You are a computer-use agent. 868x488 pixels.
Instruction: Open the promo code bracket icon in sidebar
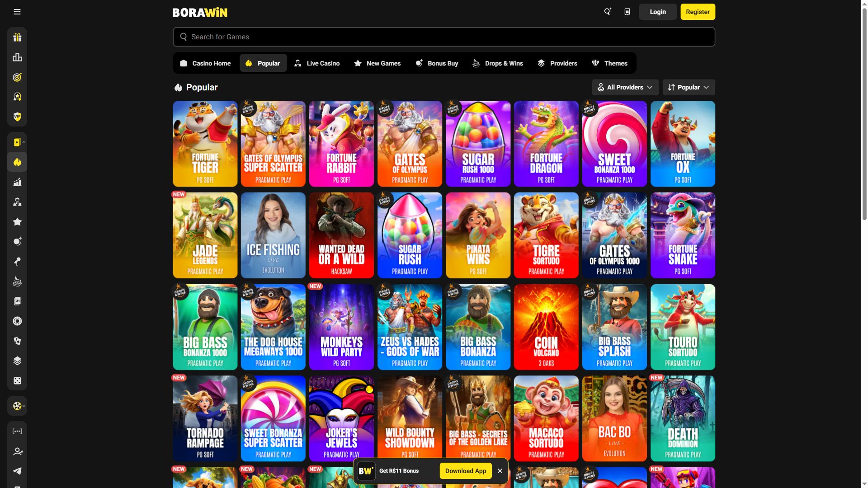click(x=17, y=432)
